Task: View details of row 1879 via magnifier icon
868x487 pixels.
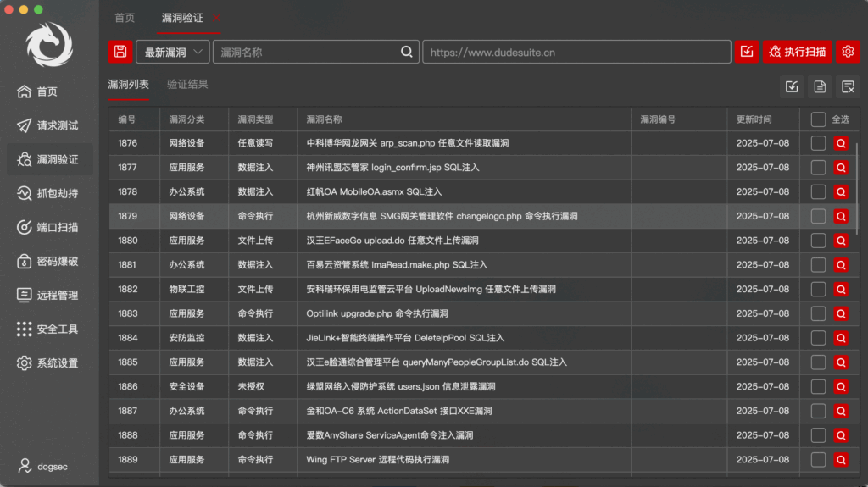Action: tap(841, 217)
